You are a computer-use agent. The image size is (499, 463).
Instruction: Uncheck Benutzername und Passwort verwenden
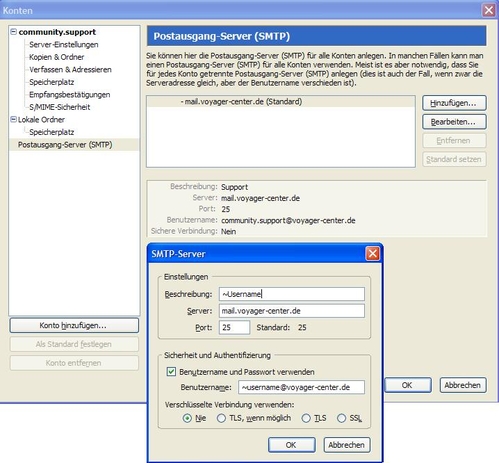(x=171, y=371)
